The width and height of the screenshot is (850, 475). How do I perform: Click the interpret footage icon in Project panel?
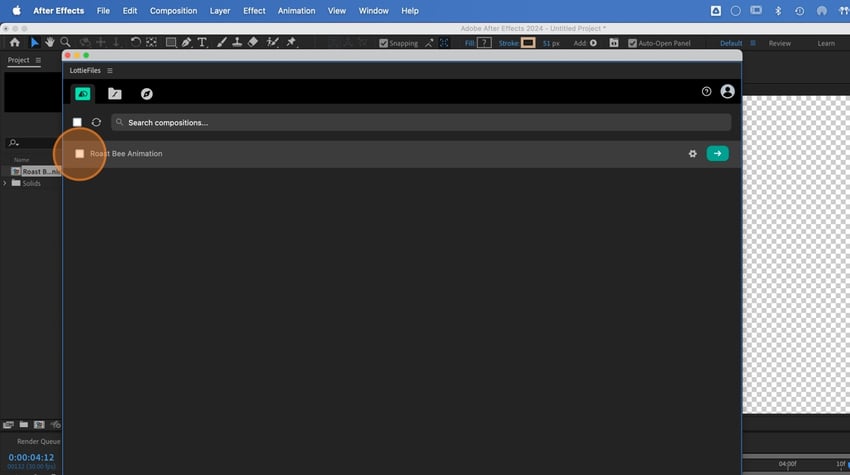coord(8,425)
